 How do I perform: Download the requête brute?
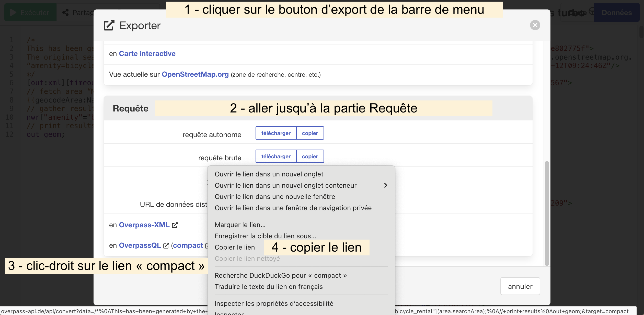pyautogui.click(x=276, y=156)
